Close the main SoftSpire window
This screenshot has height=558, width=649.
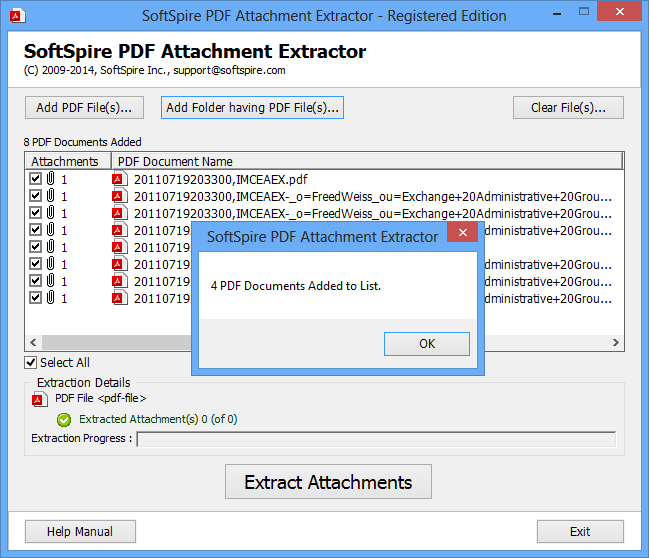coord(619,12)
